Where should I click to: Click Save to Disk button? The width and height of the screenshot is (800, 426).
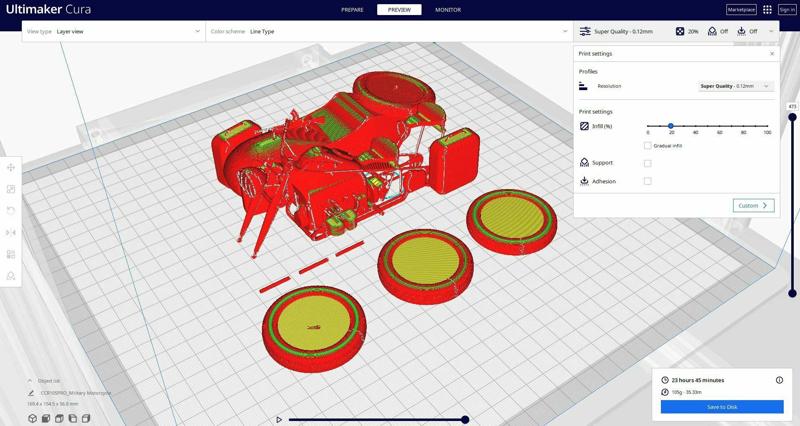[x=722, y=407]
